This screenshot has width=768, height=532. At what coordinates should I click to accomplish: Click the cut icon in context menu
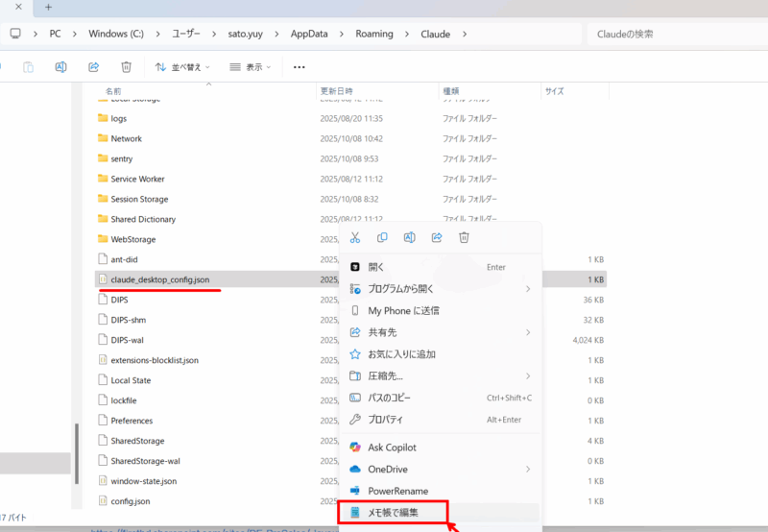point(355,237)
